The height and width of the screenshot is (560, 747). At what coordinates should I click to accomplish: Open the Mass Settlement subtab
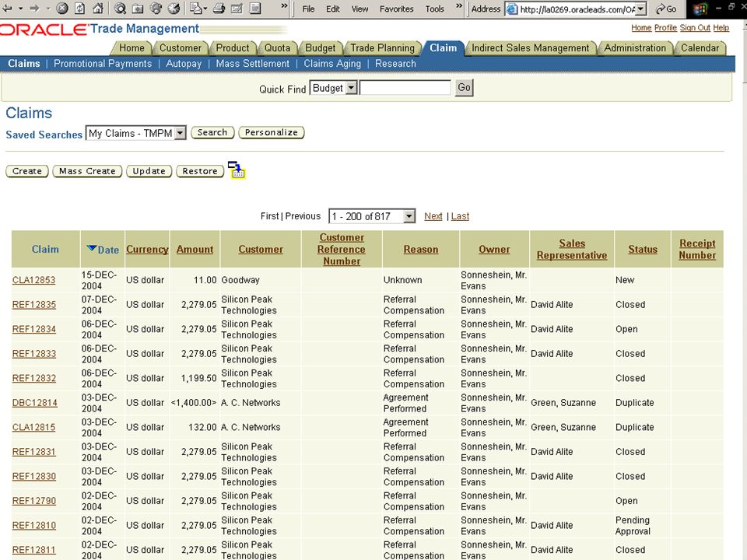252,63
